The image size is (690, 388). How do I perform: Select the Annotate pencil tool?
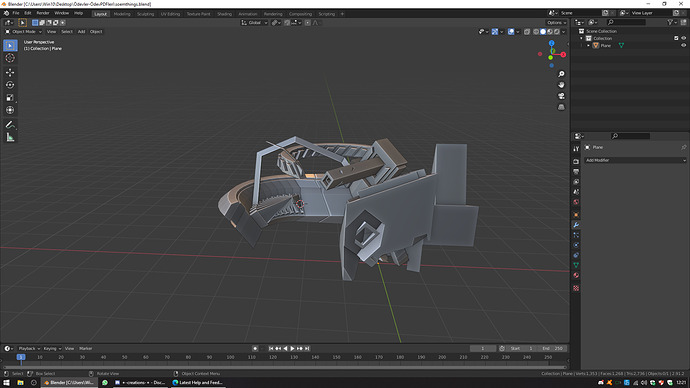(x=10, y=125)
